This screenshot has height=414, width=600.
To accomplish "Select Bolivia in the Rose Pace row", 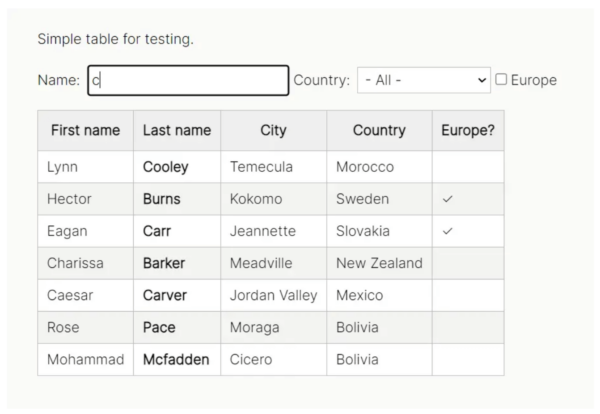I will [379, 328].
